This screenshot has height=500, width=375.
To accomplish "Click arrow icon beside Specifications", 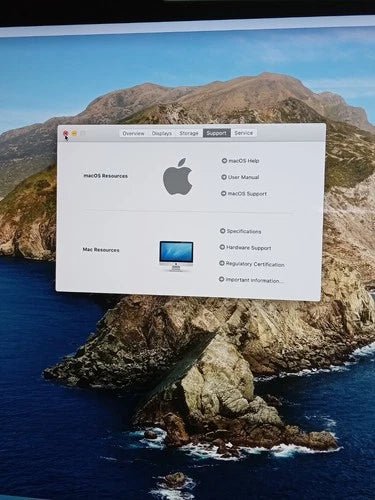I will [222, 231].
